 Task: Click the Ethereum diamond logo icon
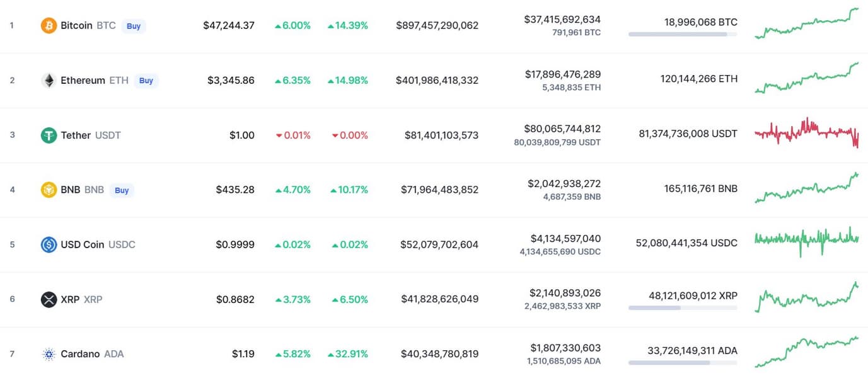pos(49,81)
